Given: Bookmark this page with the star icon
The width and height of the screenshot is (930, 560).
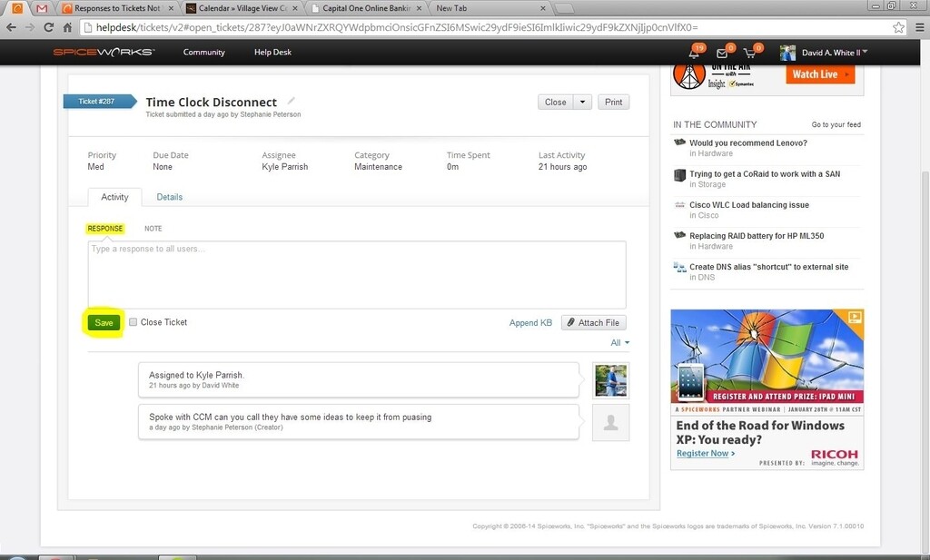Looking at the screenshot, I should (x=898, y=27).
